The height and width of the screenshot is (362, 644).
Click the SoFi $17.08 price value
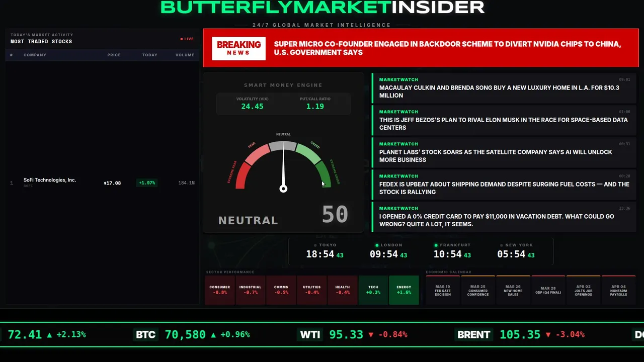(112, 183)
